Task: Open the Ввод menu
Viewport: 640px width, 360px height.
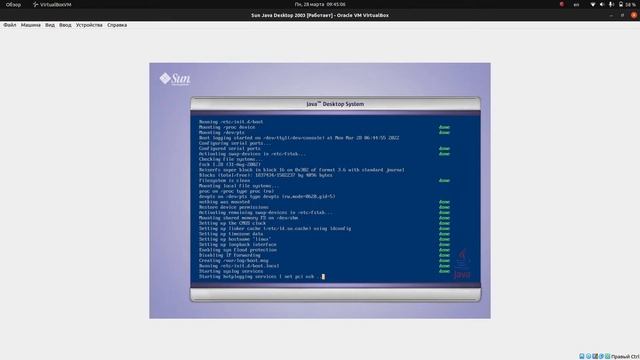Action: click(x=65, y=25)
